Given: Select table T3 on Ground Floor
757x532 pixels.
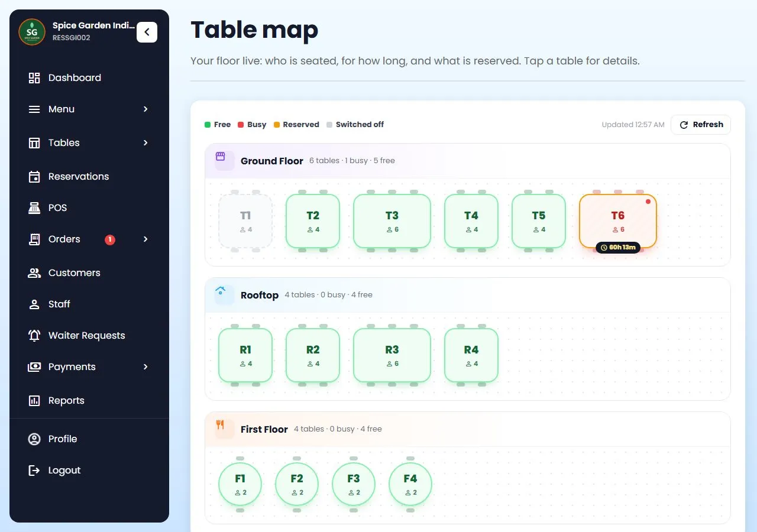Looking at the screenshot, I should (x=392, y=221).
